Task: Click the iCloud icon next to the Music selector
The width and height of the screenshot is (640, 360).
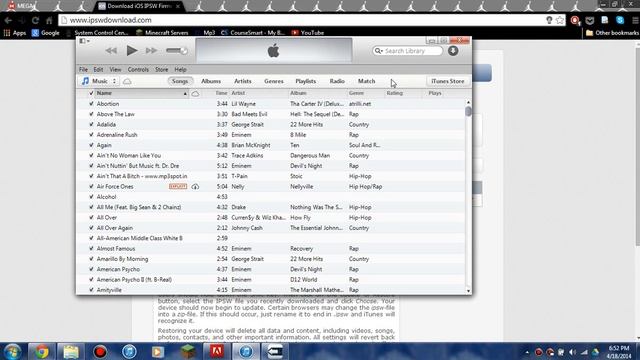Action: point(127,81)
